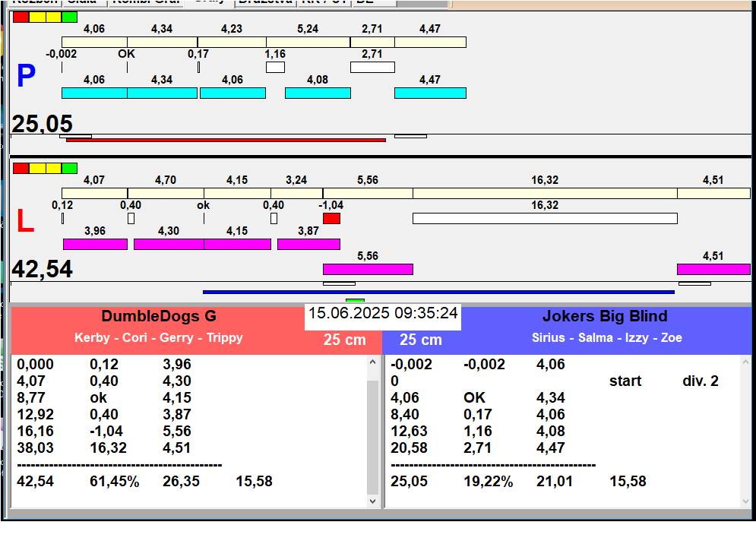Click the OK pass cell in Jokers table

(x=474, y=398)
